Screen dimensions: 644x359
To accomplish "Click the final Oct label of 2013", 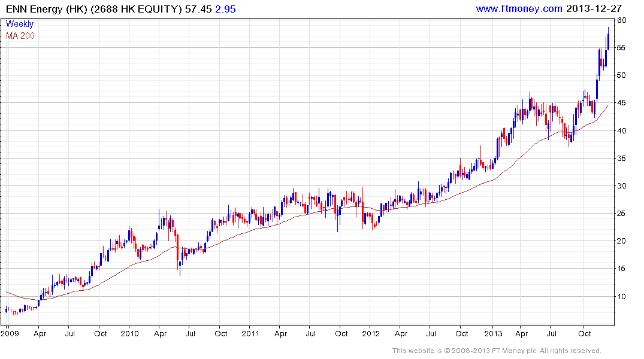I will coord(585,333).
